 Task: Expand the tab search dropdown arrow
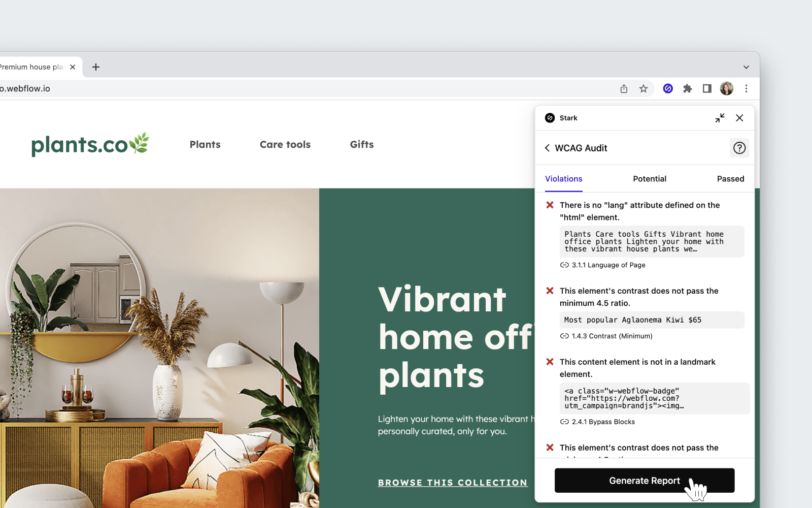[746, 67]
